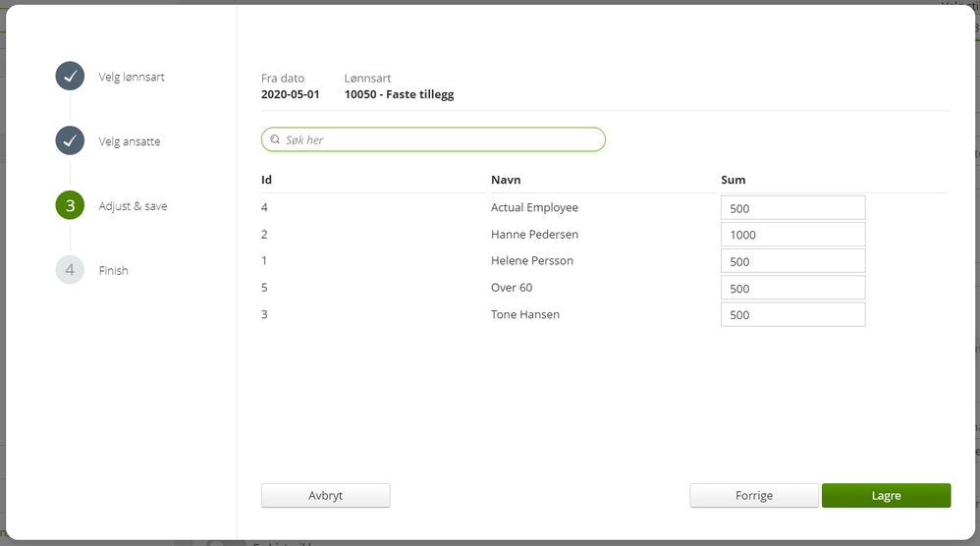This screenshot has width=980, height=546.
Task: Edit Sum field for Tone Hansen
Action: click(792, 314)
